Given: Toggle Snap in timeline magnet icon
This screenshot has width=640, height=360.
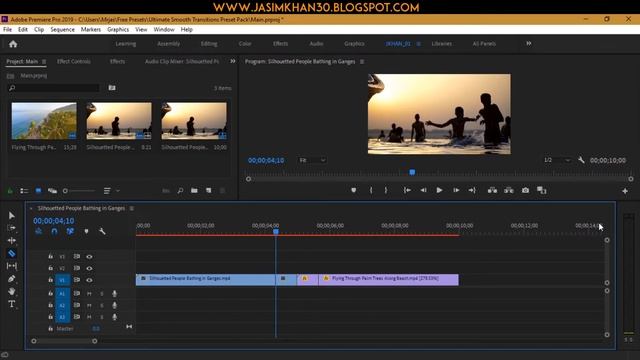Looking at the screenshot, I should click(54, 231).
